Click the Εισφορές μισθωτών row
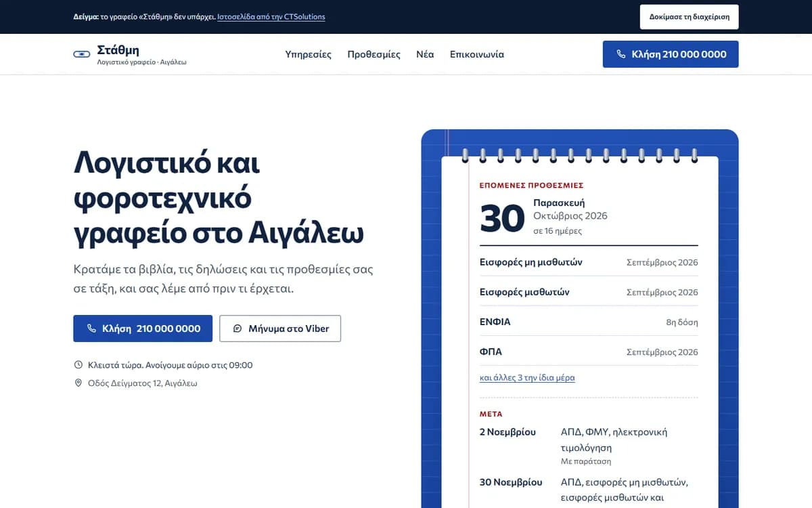This screenshot has width=812, height=508. pos(589,292)
